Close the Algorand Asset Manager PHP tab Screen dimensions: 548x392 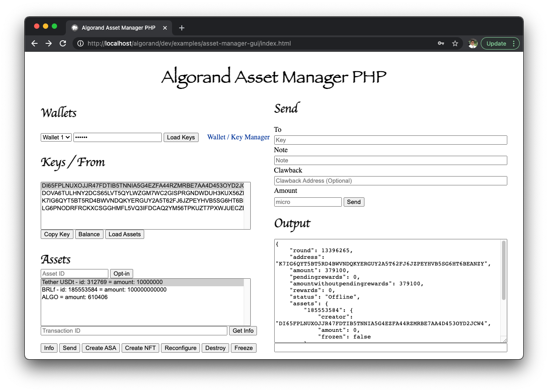(165, 27)
